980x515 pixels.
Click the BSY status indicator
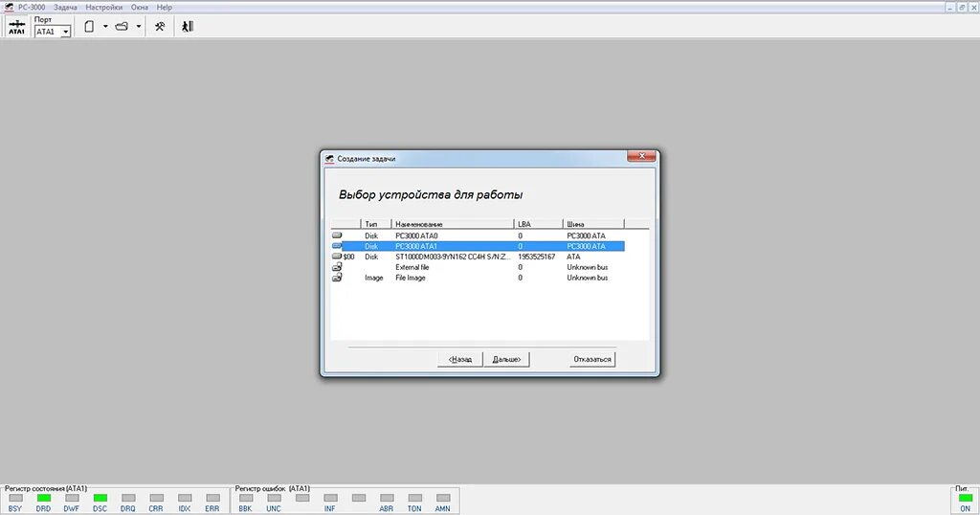tap(15, 498)
